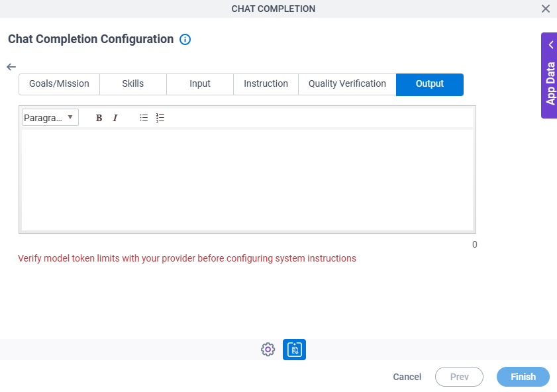
Task: Click inside the Output text editor area
Action: (x=247, y=180)
